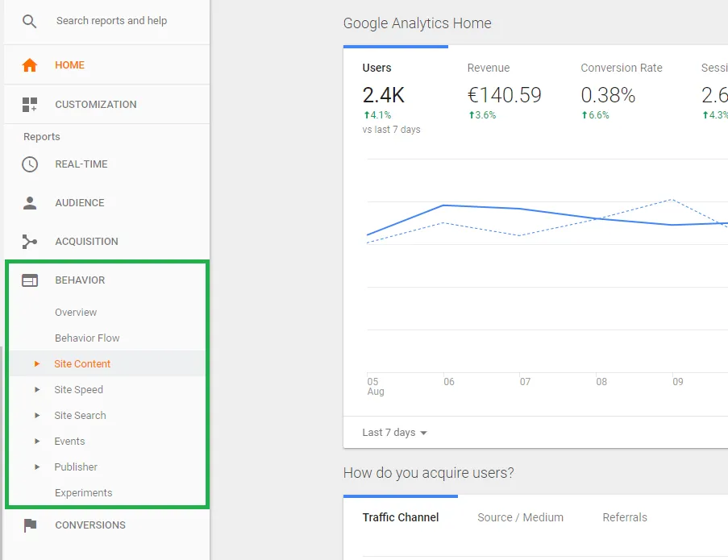The width and height of the screenshot is (728, 560).
Task: Switch to the Traffic Channel tab
Action: point(400,517)
